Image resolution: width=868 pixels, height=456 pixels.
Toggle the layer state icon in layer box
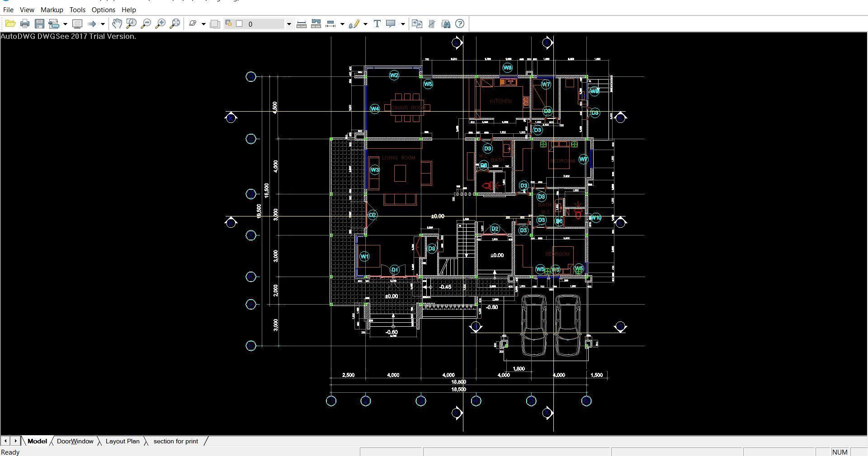coord(229,24)
